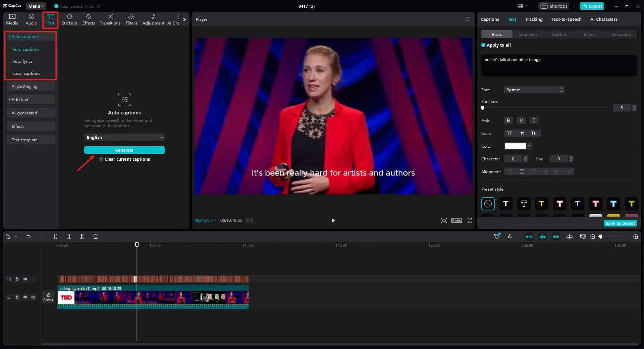Select the Delete icon in timeline toolbar
The height and width of the screenshot is (349, 644).
tap(96, 237)
